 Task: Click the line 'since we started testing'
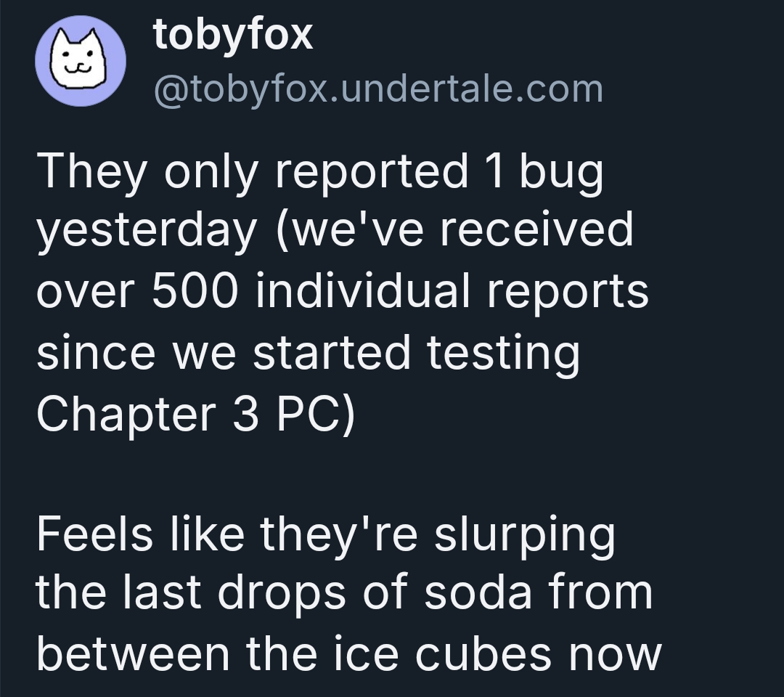309,354
